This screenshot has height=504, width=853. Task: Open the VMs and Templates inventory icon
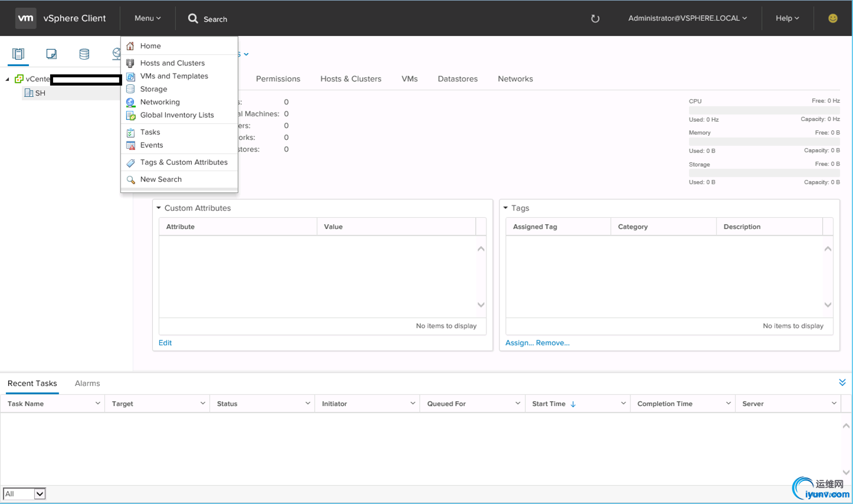point(51,54)
